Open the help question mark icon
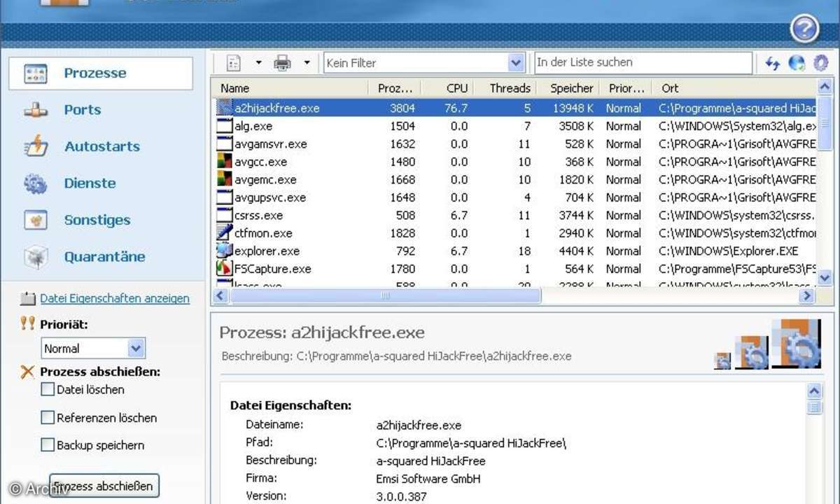Image resolution: width=840 pixels, height=504 pixels. (x=805, y=29)
